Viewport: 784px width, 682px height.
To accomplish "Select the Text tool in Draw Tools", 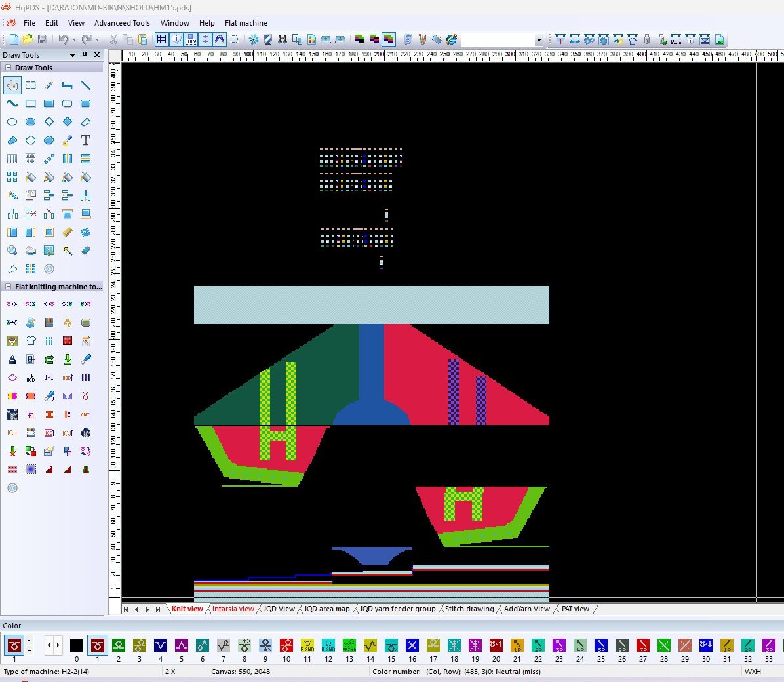I will pos(85,140).
